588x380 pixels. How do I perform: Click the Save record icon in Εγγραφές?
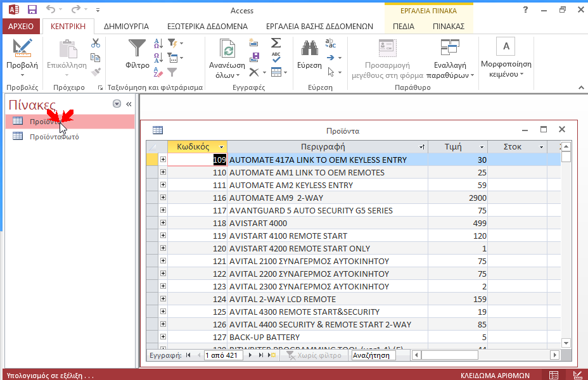(254, 58)
